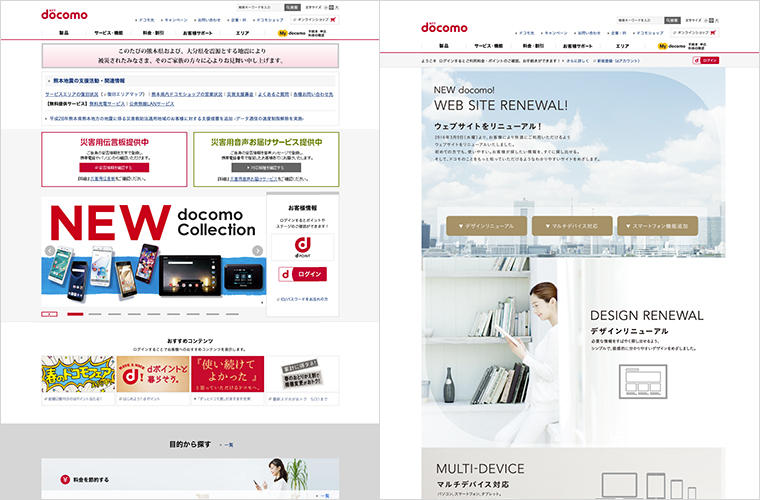
Task: Click the red confirm button in the 災害用伝言板提供中 box
Action: pyautogui.click(x=114, y=168)
